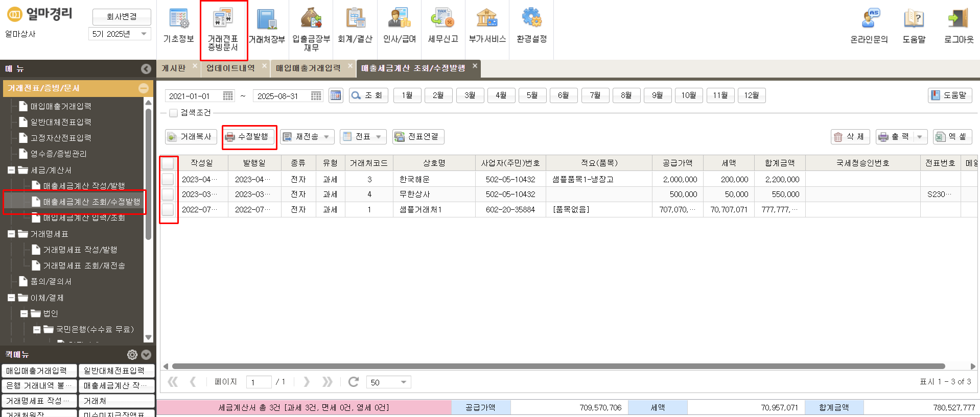This screenshot has height=417, width=980.
Task: Close the 게시판 tab
Action: 195,65
